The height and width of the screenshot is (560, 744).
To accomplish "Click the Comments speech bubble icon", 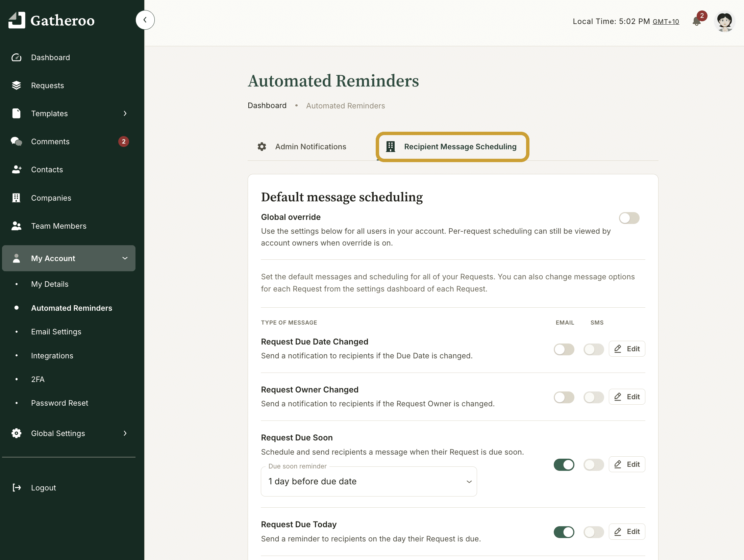I will coord(16,142).
